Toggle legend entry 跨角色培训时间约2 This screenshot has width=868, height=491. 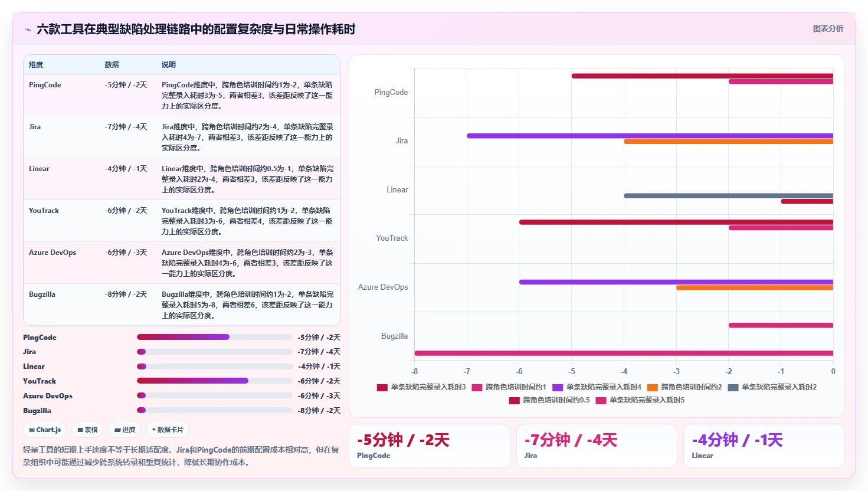click(684, 387)
